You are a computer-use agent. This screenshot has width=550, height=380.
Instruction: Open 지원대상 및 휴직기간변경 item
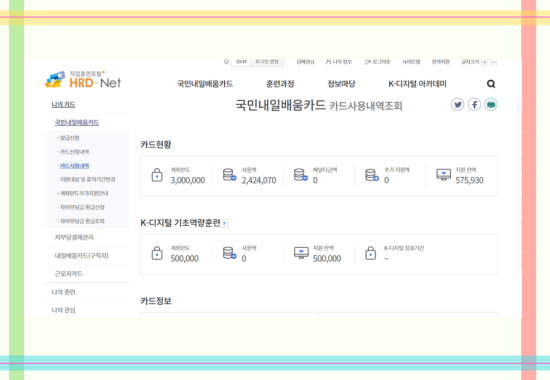(x=86, y=179)
